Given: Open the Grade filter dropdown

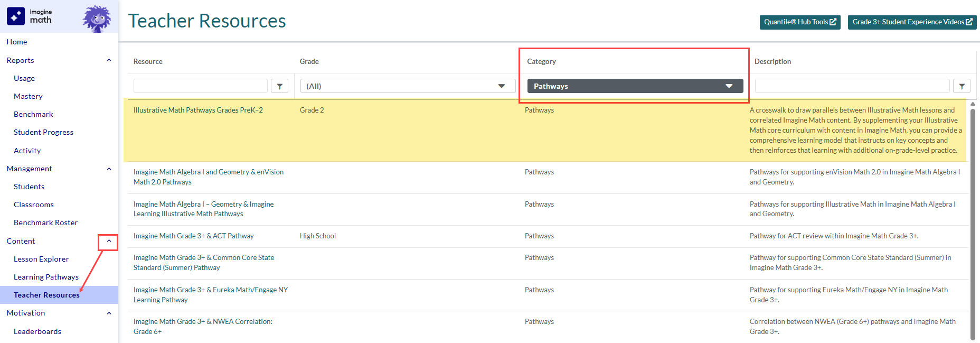Looking at the screenshot, I should pyautogui.click(x=407, y=86).
